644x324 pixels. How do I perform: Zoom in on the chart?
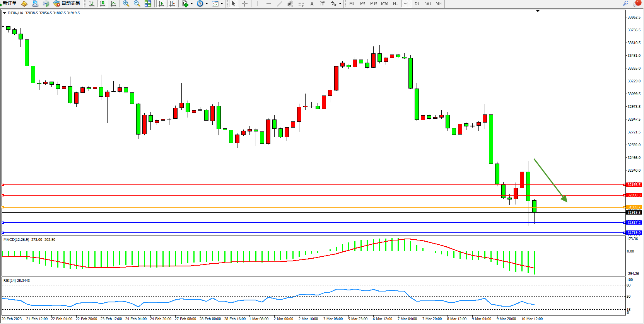coord(126,4)
